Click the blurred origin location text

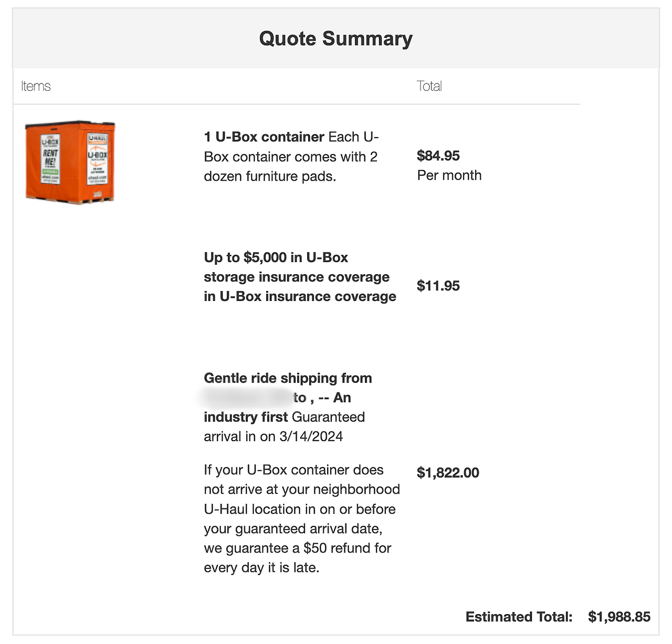coord(246,398)
